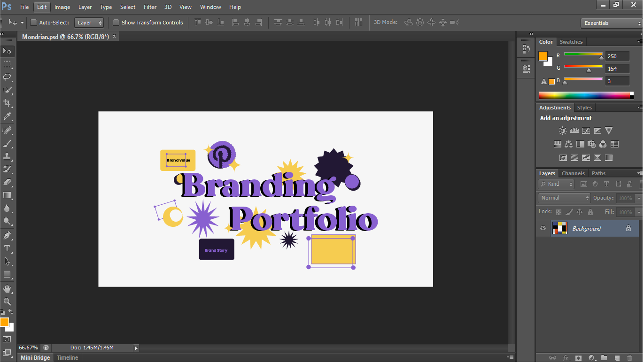Open the Color panel flyout menu

(x=639, y=42)
